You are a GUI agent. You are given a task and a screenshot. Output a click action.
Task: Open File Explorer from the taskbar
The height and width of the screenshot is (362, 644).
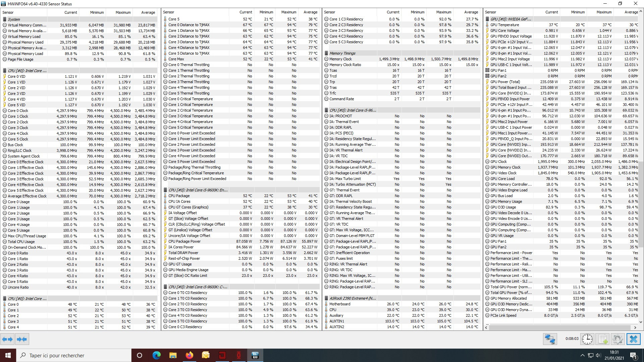(x=173, y=355)
